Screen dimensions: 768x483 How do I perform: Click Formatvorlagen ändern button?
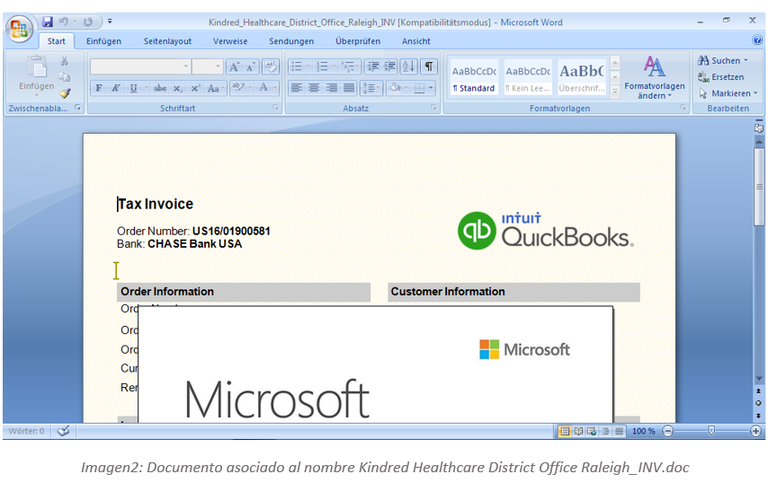(654, 77)
